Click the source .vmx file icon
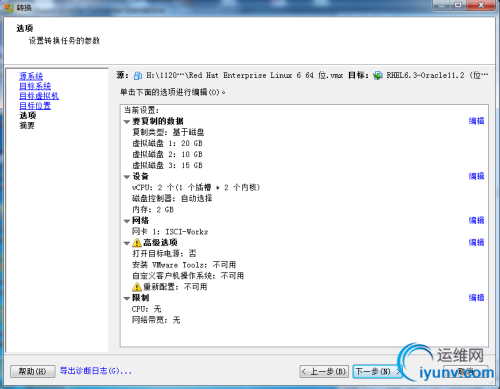This screenshot has height=389, width=500. coord(138,76)
